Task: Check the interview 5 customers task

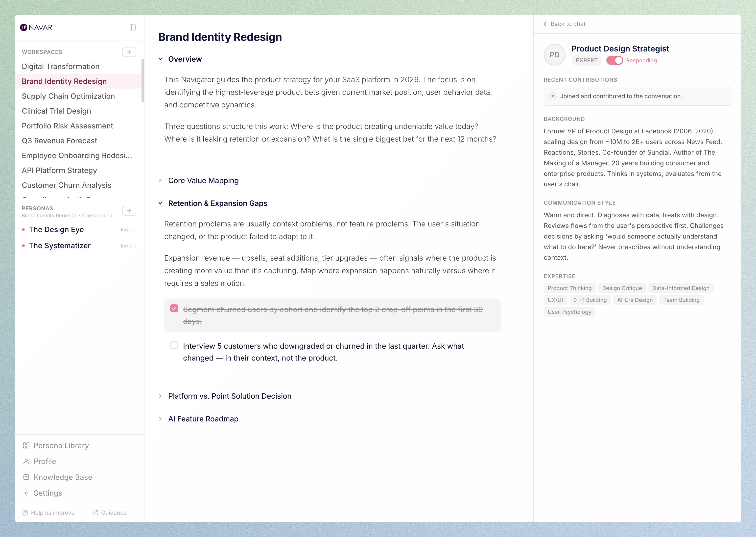Action: [174, 345]
